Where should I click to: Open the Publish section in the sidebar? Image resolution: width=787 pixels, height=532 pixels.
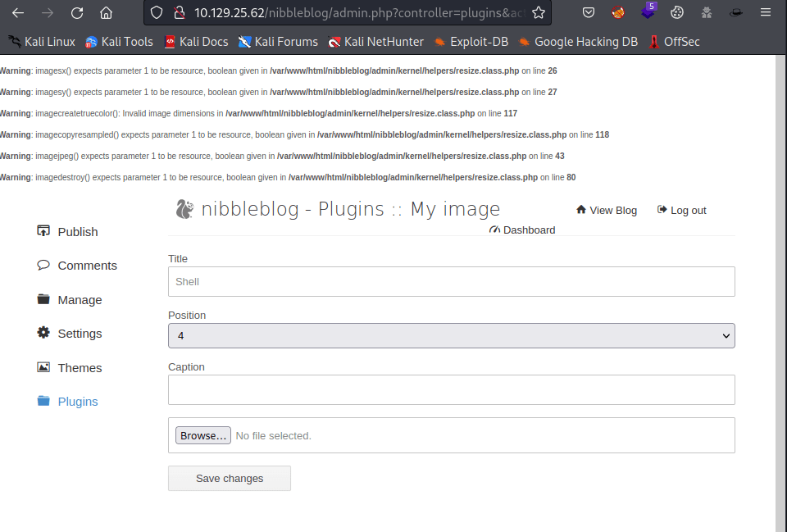pos(67,231)
